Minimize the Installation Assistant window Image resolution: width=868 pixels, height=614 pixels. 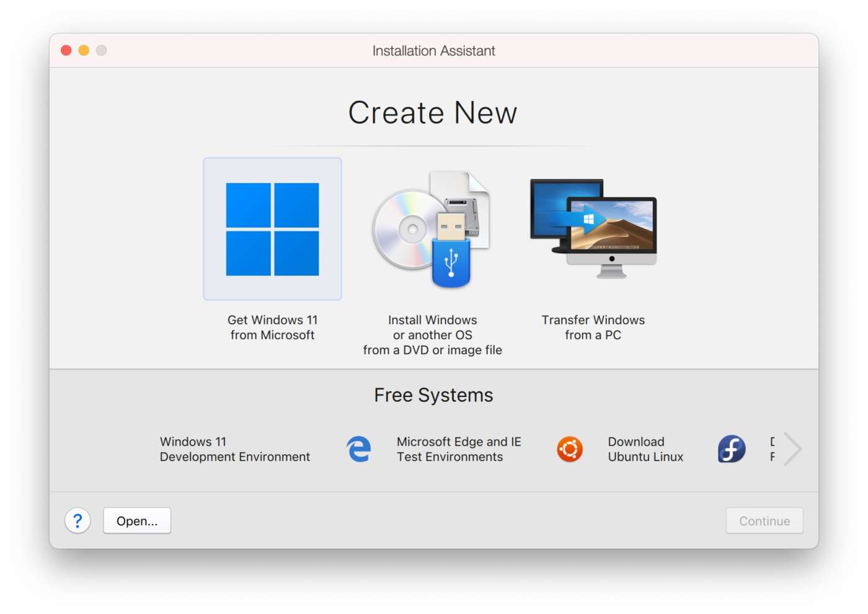coord(84,50)
